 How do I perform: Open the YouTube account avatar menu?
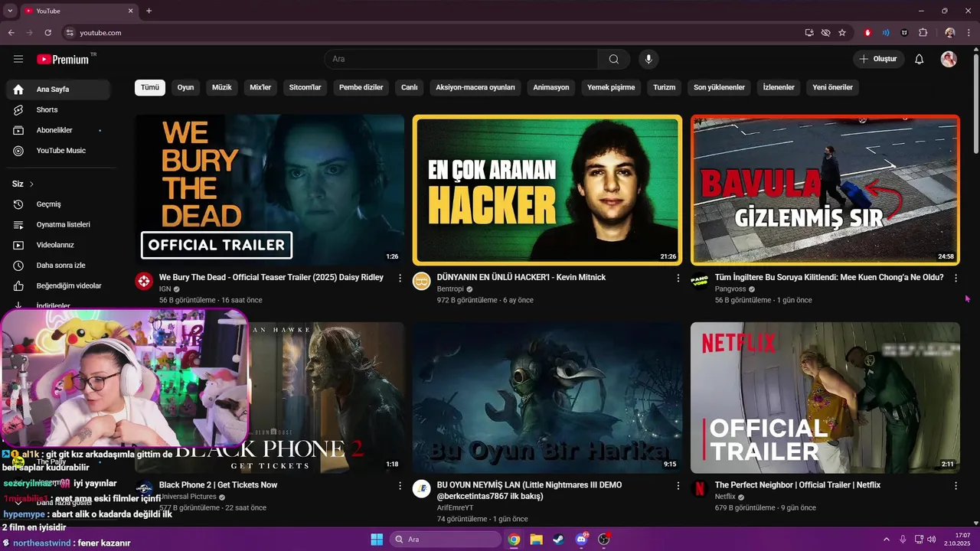pyautogui.click(x=949, y=59)
